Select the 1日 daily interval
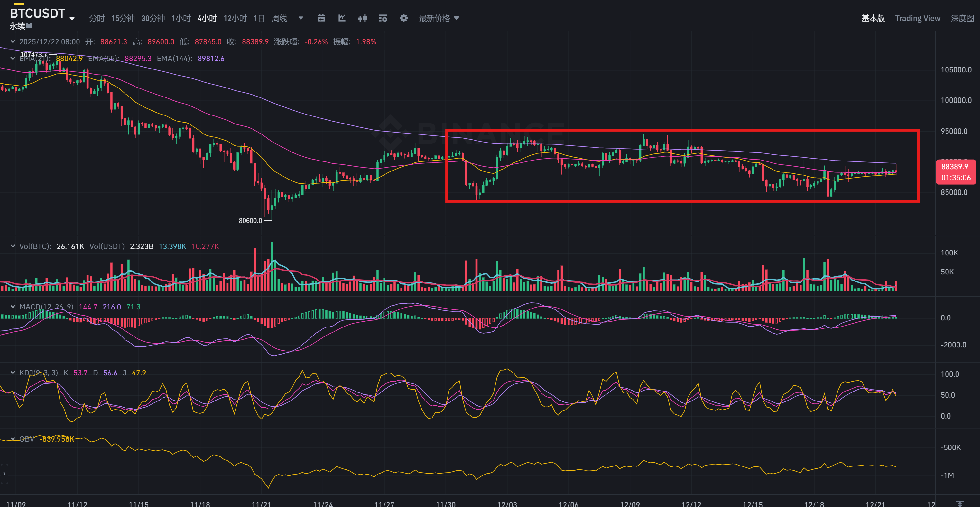980x507 pixels. coord(259,18)
